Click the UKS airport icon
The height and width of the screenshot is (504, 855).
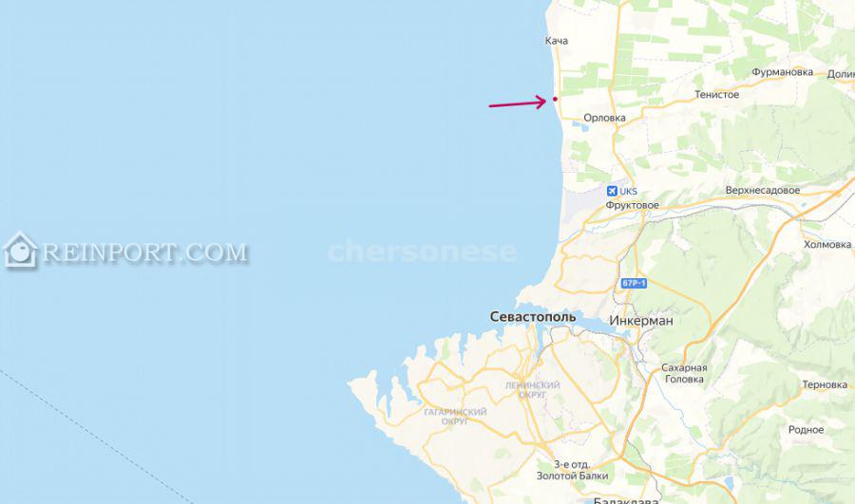tap(612, 191)
